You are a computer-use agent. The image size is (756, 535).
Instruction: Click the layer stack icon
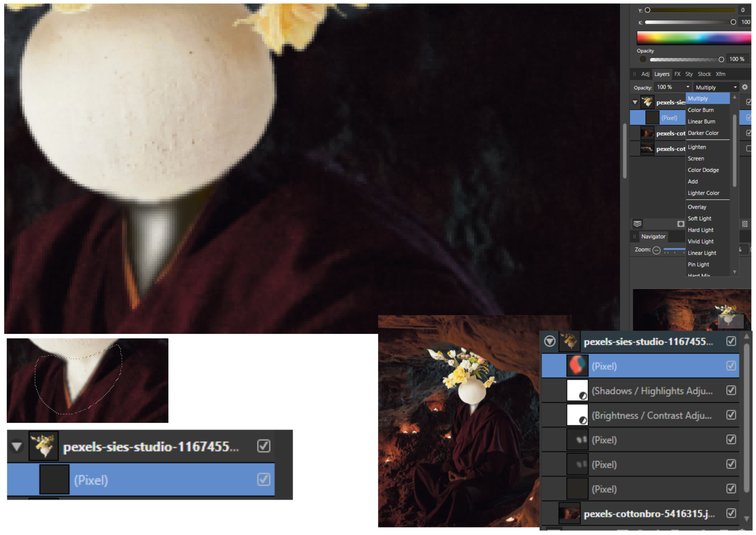click(637, 224)
